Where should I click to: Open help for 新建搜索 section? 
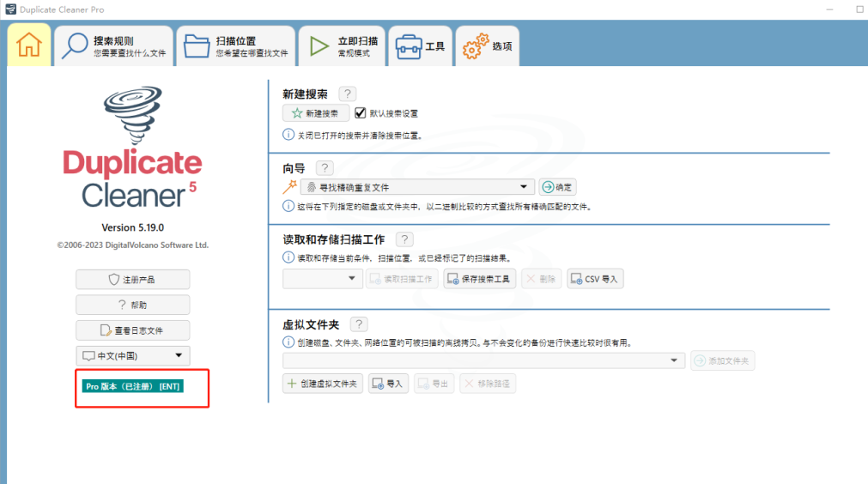[x=348, y=94]
